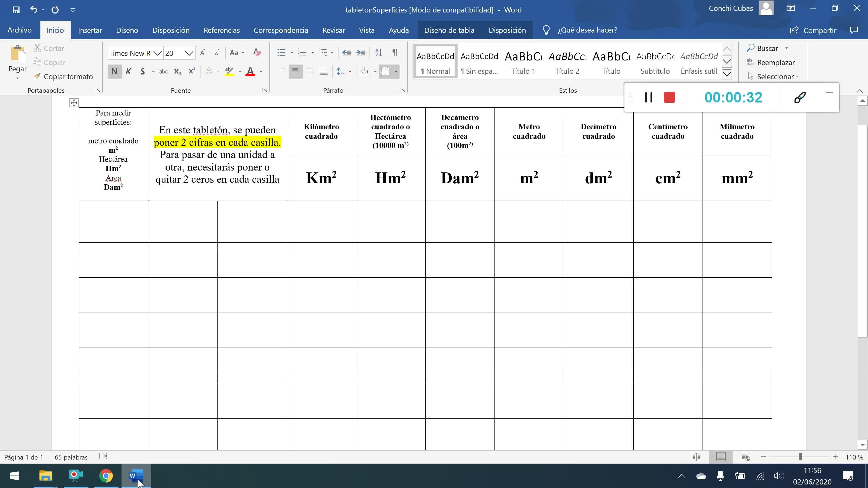868x488 pixels.
Task: Click the clear formatting eraser icon
Action: point(257,53)
